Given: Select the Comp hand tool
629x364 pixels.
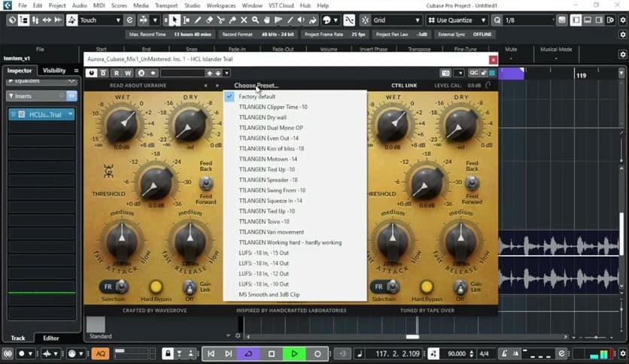Looking at the screenshot, I should coord(267,20).
